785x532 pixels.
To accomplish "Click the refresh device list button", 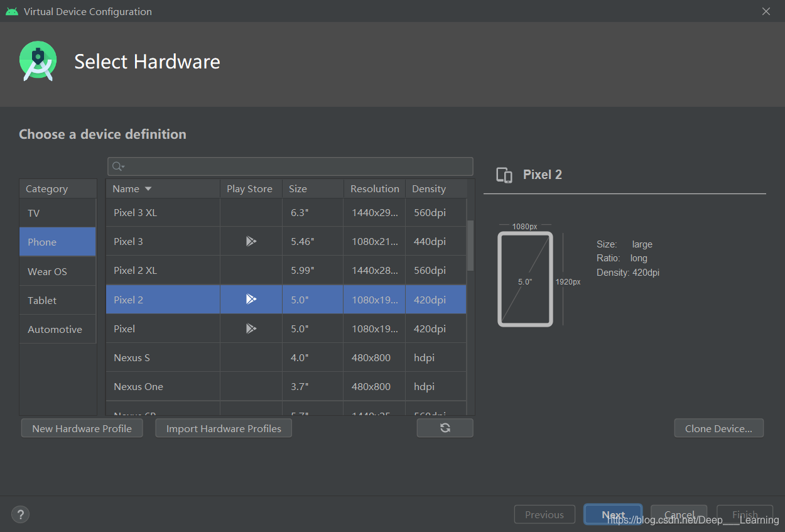I will click(x=445, y=428).
